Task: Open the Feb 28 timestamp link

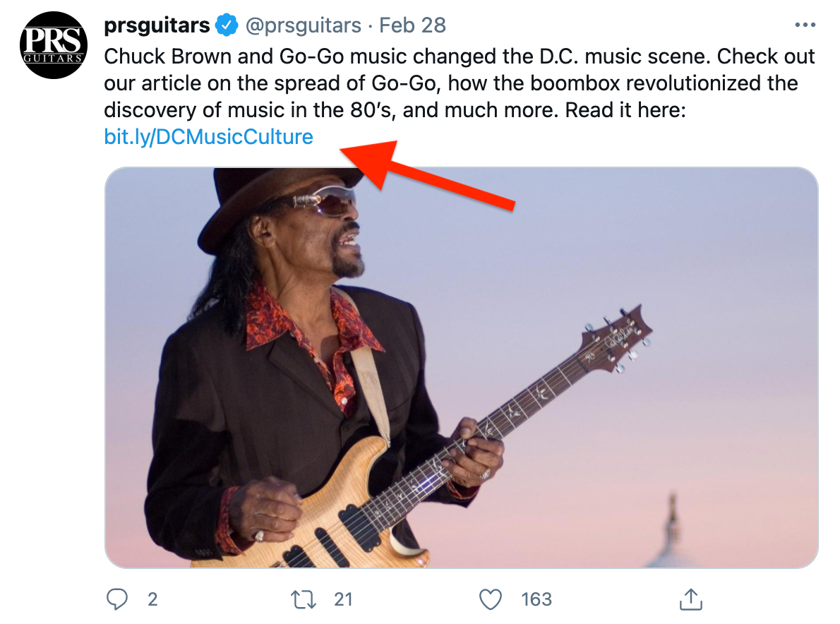Action: (412, 25)
